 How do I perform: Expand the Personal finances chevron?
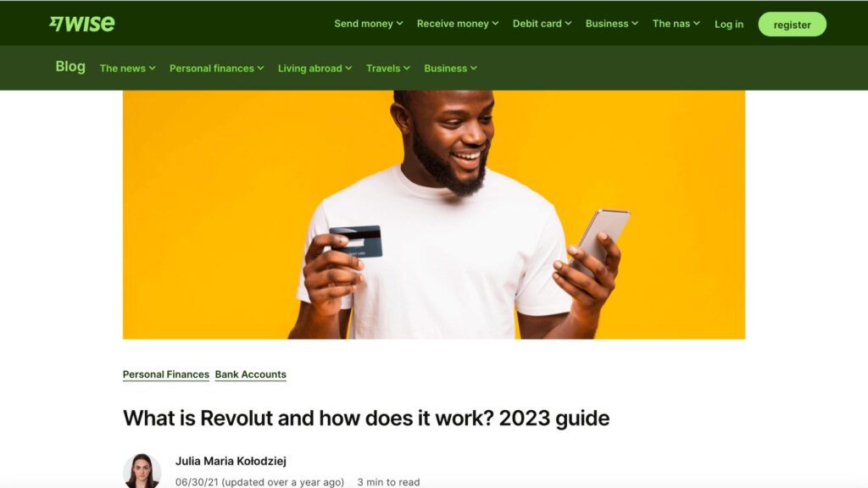click(261, 68)
